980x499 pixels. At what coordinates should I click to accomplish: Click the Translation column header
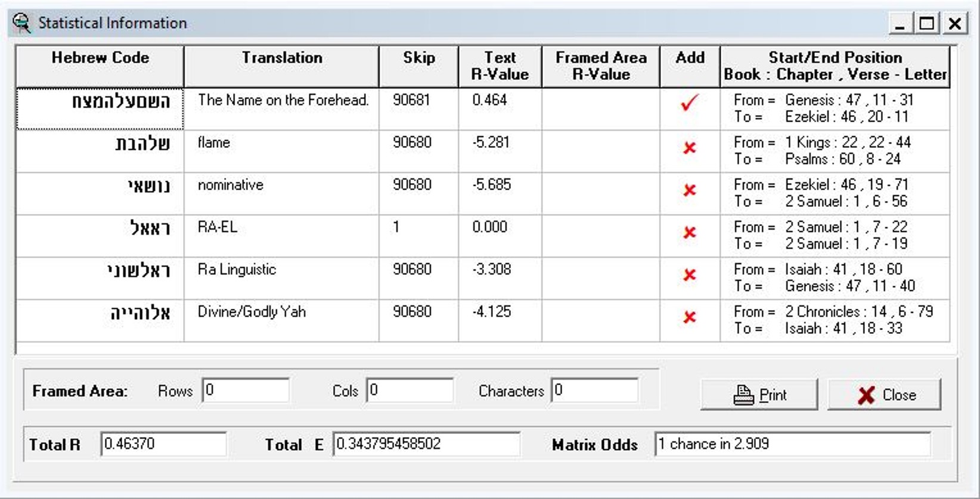click(x=282, y=66)
